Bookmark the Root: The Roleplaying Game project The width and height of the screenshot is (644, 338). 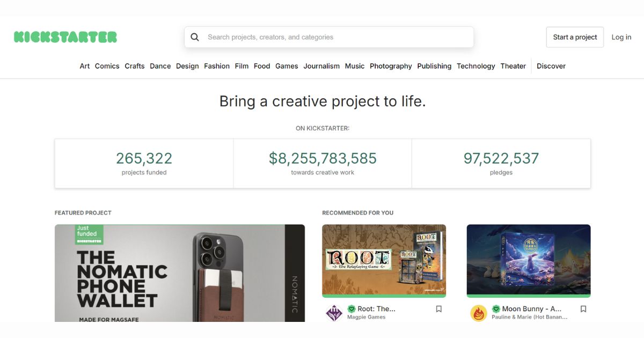438,308
